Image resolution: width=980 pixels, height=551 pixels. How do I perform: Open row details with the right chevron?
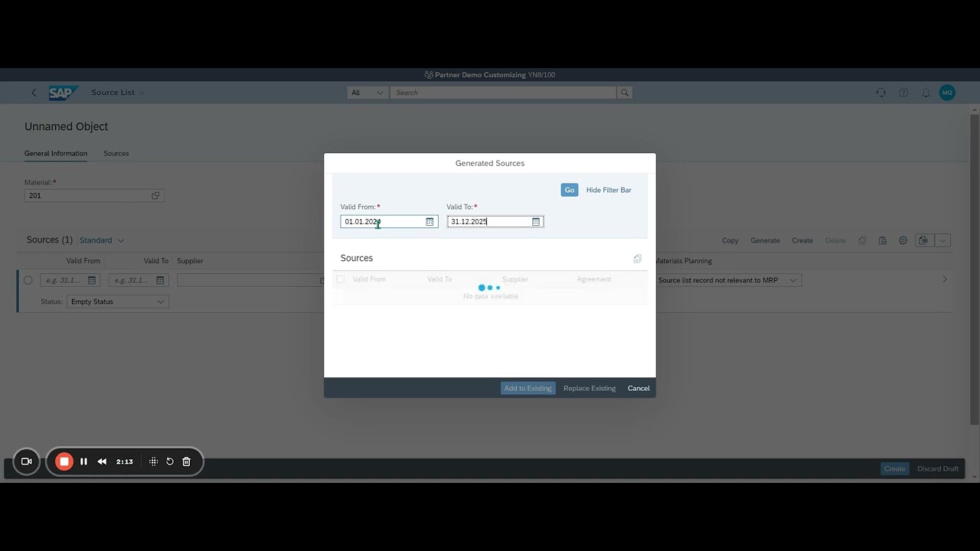point(945,280)
